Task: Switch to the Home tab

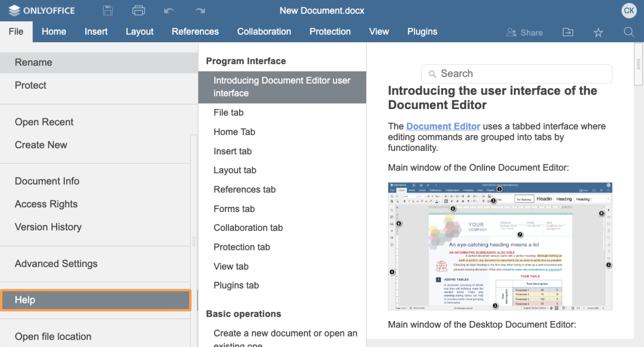Action: pos(54,31)
